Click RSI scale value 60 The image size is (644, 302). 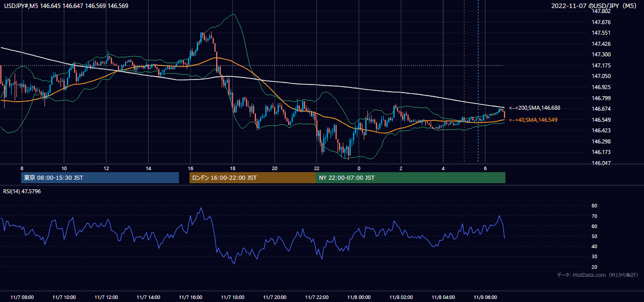(x=594, y=226)
